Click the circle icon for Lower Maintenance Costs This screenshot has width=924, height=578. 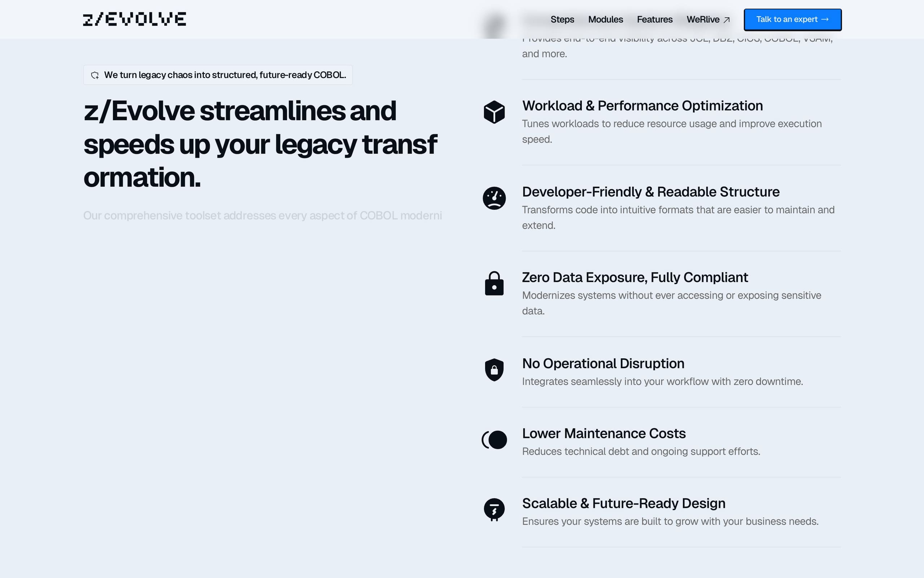494,440
